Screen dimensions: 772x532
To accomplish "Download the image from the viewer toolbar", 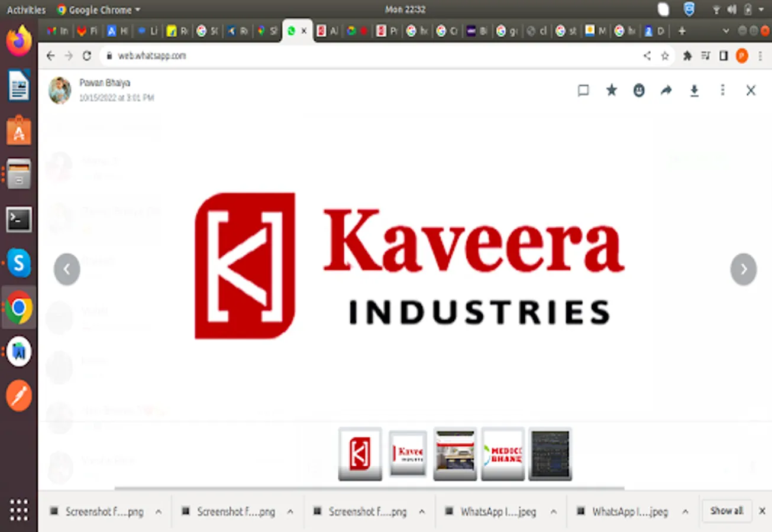I will (695, 90).
